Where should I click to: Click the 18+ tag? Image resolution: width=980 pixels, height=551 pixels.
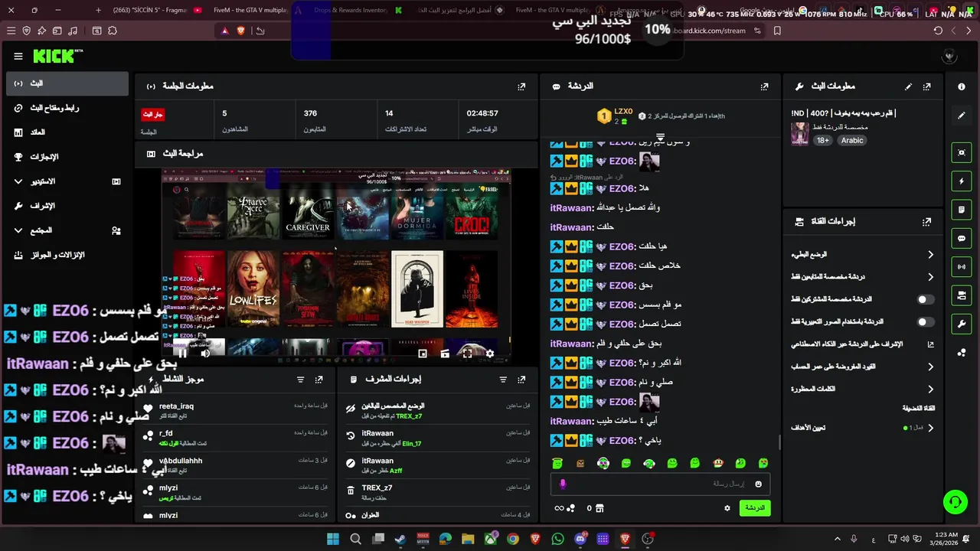click(x=822, y=141)
